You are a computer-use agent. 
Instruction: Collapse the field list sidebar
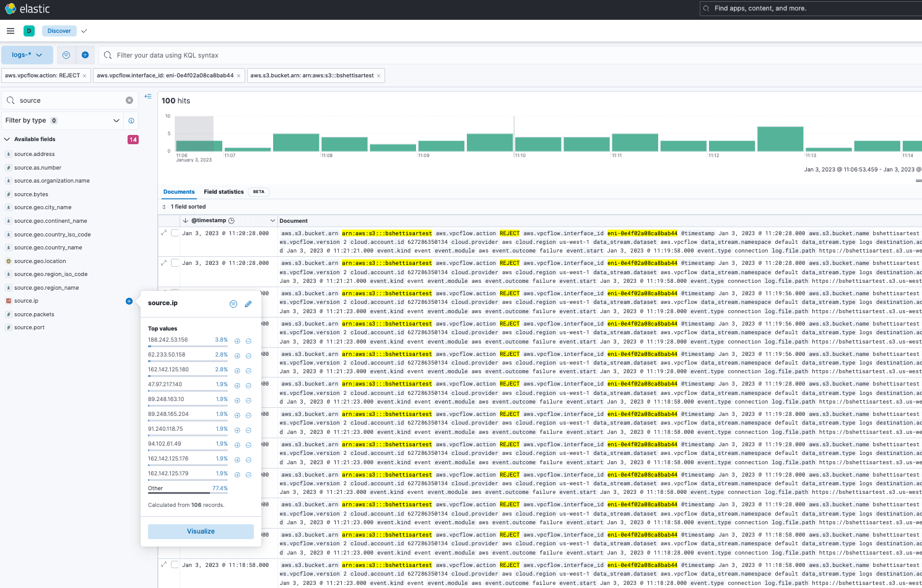pos(148,97)
